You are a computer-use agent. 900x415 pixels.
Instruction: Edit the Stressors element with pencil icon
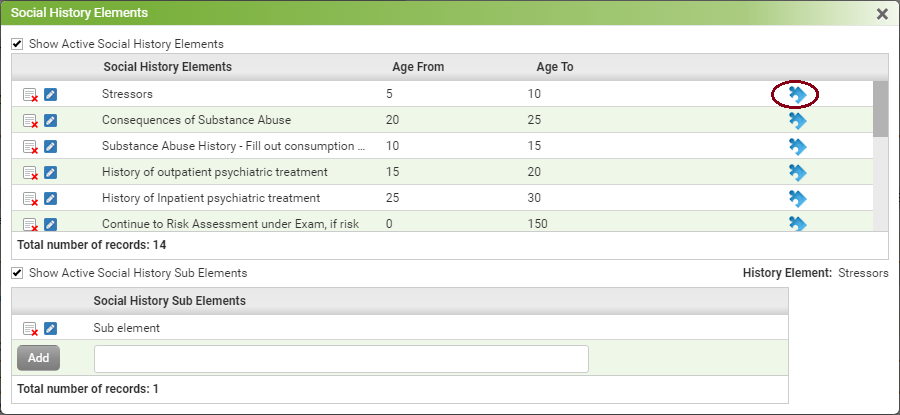tap(51, 95)
